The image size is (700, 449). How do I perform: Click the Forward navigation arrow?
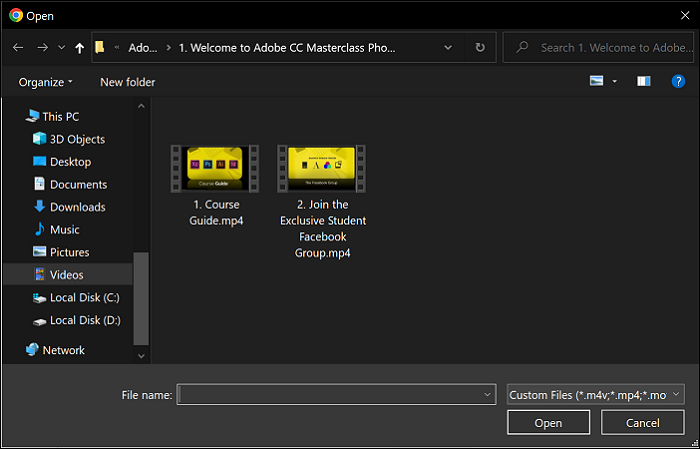pyautogui.click(x=42, y=47)
